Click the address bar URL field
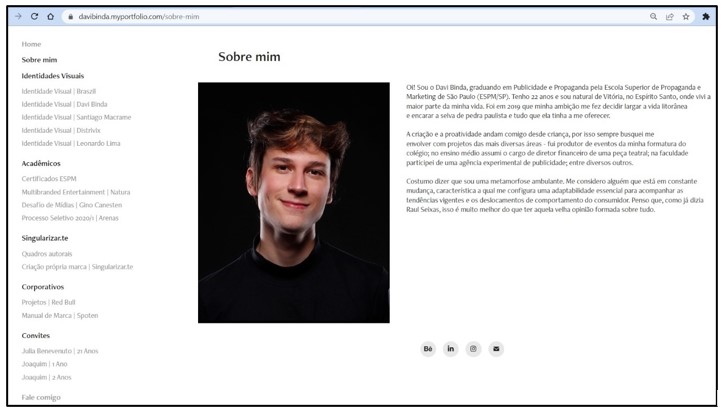 (300, 17)
